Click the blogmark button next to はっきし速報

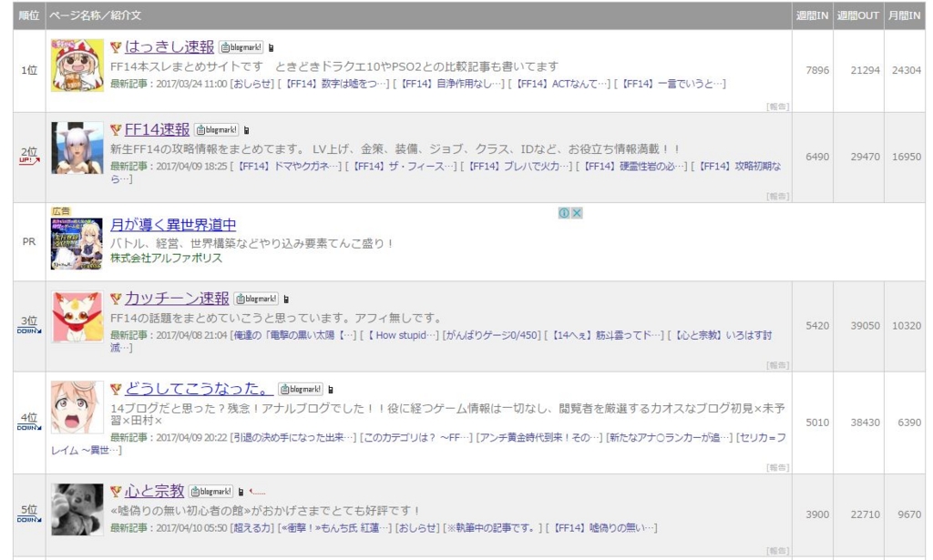[x=241, y=47]
